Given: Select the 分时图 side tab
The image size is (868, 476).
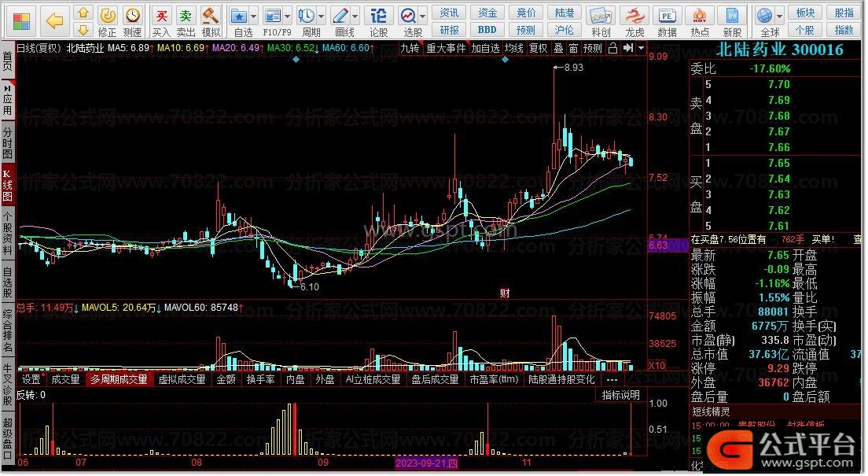Looking at the screenshot, I should tap(8, 142).
